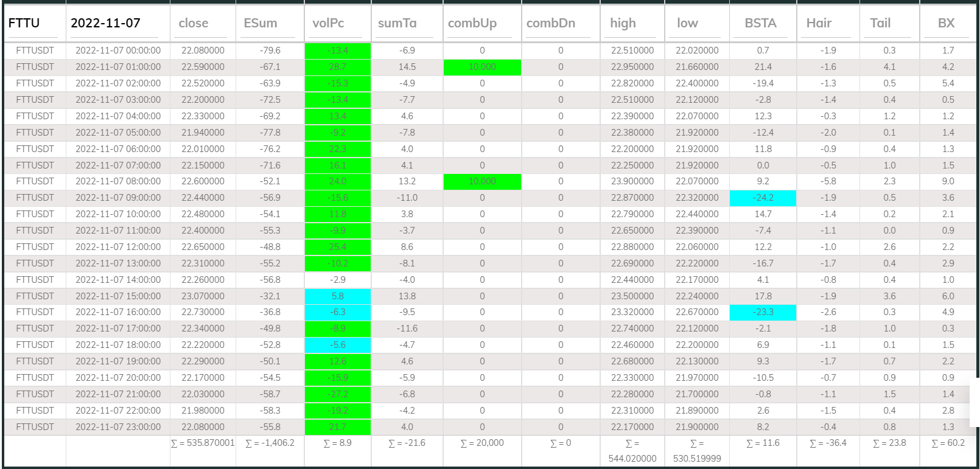Click BSTA value 21.4
This screenshot has width=980, height=469.
763,67
